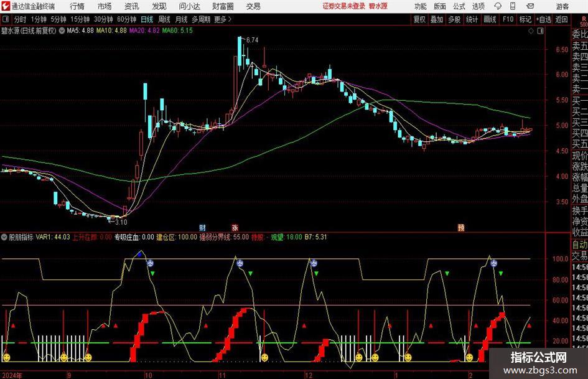Click the 叠加 overlay button
Viewport: 588px width, 379px height.
pyautogui.click(x=437, y=19)
